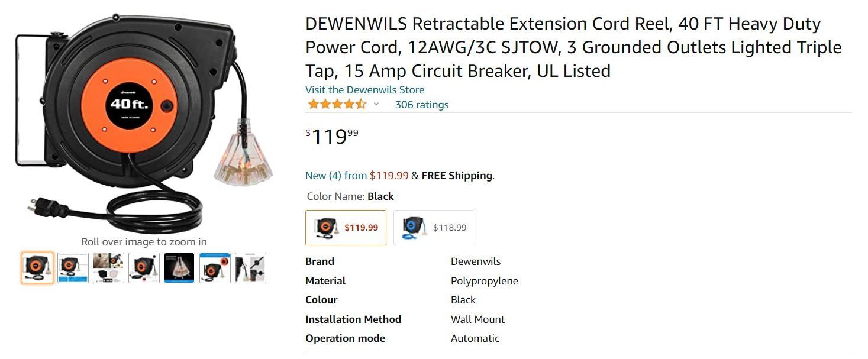Show the dark triple tap thumbnail
This screenshot has height=359, width=868.
coord(179,268)
